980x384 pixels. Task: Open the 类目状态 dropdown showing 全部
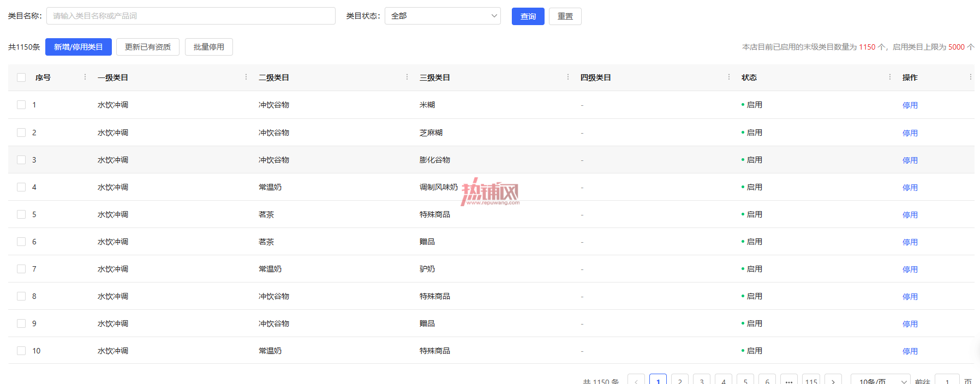coord(443,16)
